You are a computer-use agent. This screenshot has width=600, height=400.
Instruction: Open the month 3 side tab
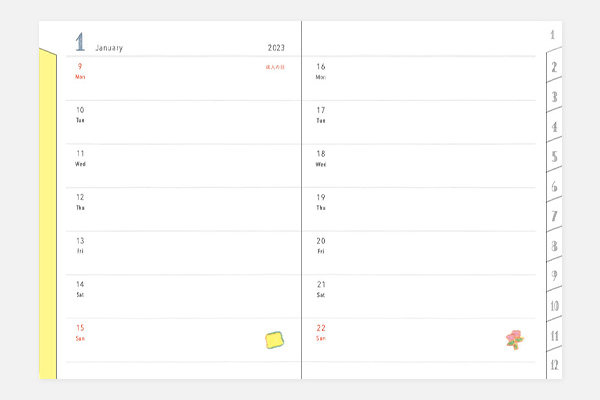coord(554,97)
